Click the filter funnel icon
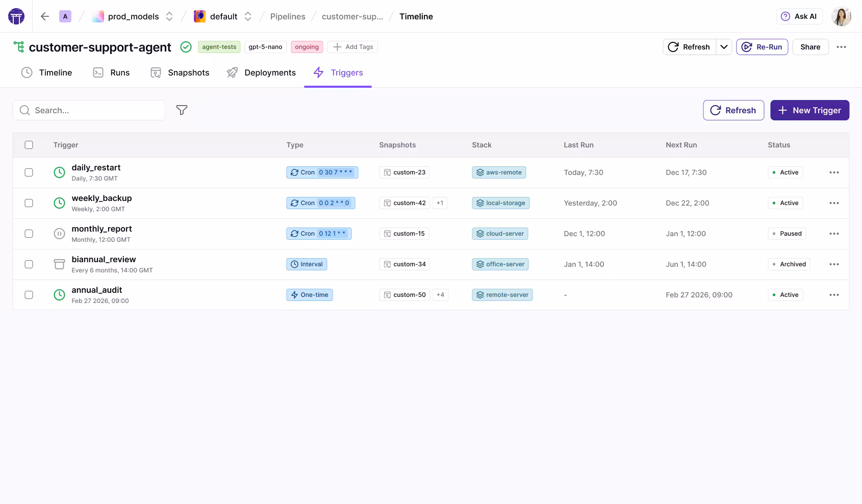Viewport: 862px width, 504px height. tap(182, 110)
